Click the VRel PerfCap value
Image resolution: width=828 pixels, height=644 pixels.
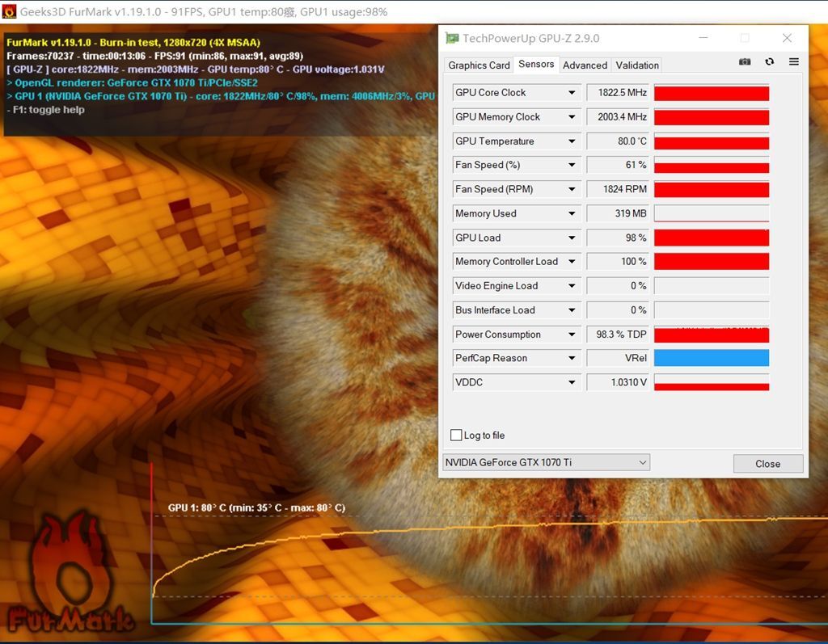[618, 358]
